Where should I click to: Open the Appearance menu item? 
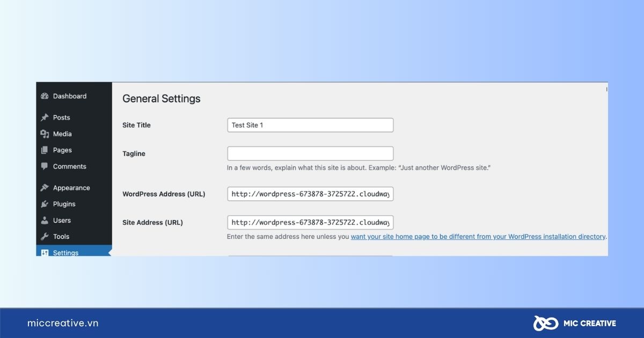(74, 188)
